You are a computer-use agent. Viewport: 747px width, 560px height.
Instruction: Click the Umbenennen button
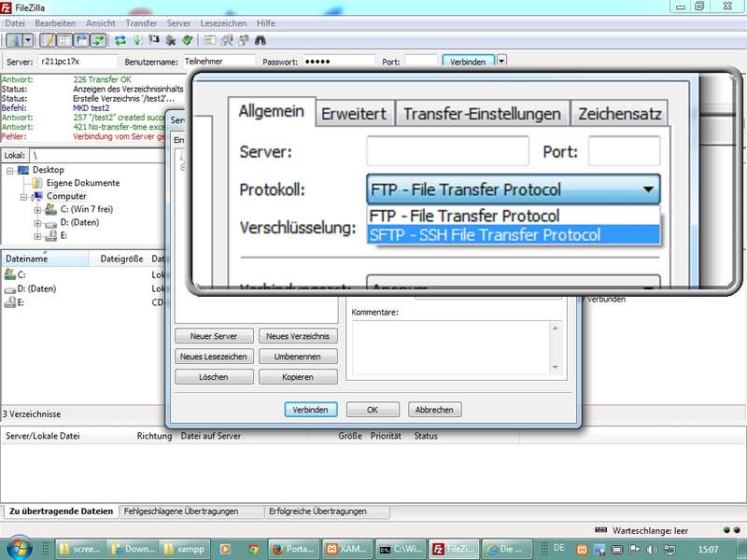pos(298,357)
